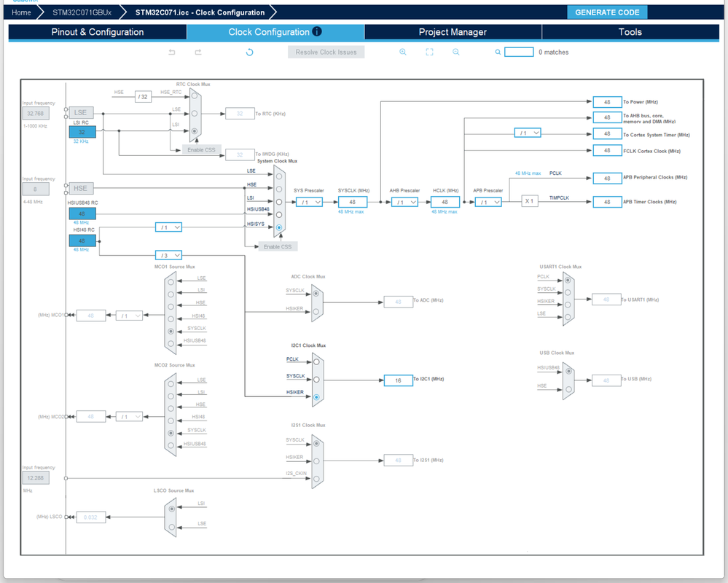Click the LSE oscillator block
This screenshot has width=728, height=583.
(80, 113)
